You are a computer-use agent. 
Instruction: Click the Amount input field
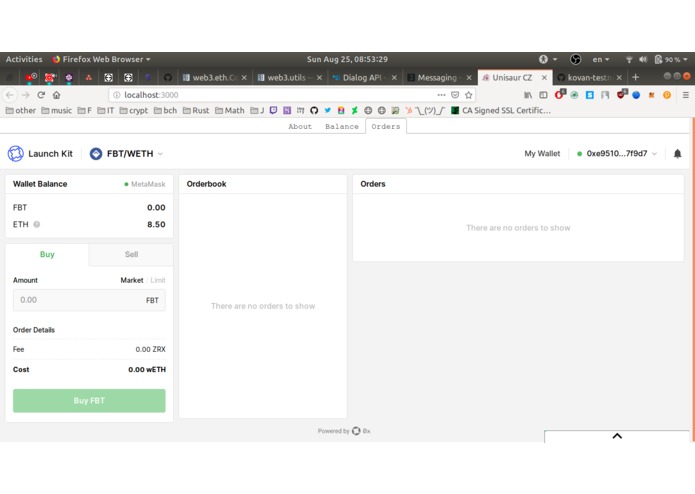[x=89, y=300]
